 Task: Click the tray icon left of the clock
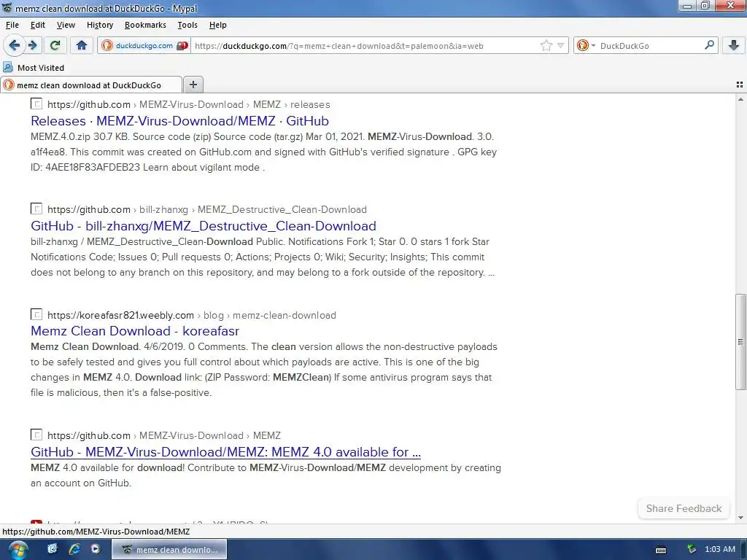[x=692, y=550]
